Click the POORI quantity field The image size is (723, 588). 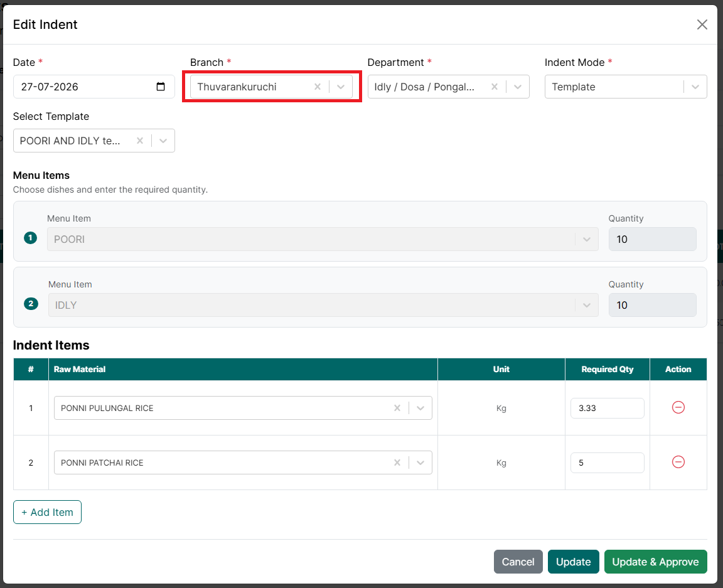[x=652, y=239]
